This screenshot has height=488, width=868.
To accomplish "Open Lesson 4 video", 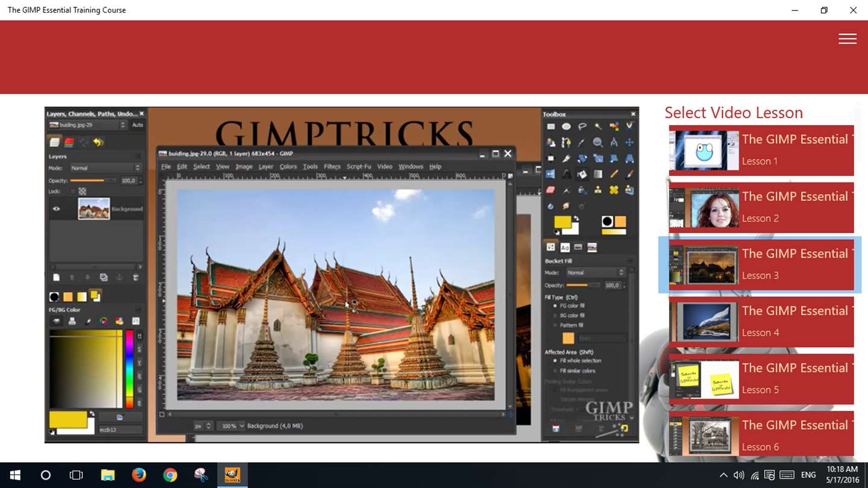I will pyautogui.click(x=761, y=322).
